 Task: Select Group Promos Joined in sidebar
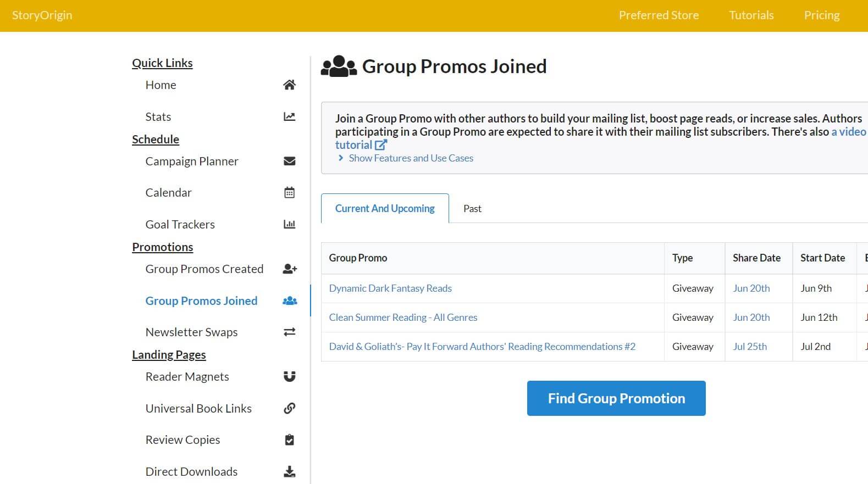[x=201, y=301]
